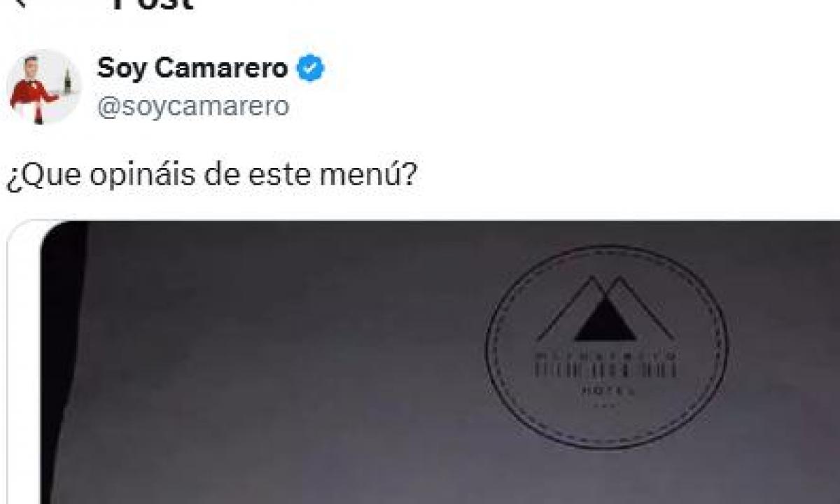Open the Soy Camarero display name link

point(192,69)
